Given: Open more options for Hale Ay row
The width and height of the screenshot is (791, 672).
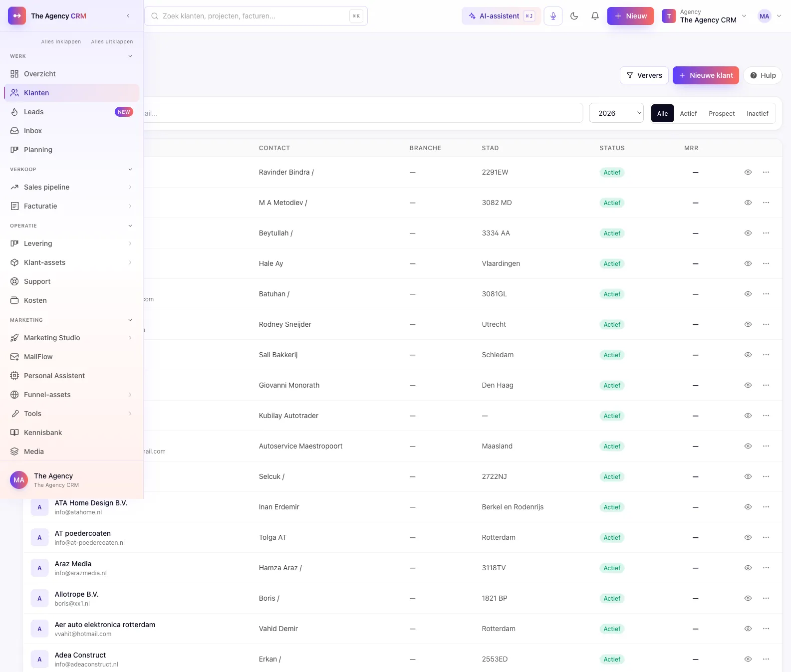Looking at the screenshot, I should [x=766, y=263].
